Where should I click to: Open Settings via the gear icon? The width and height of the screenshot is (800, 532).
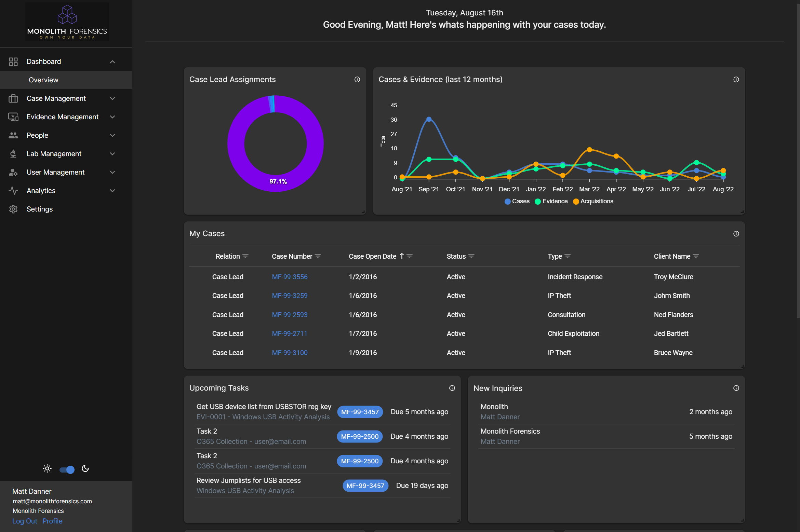[x=13, y=209]
